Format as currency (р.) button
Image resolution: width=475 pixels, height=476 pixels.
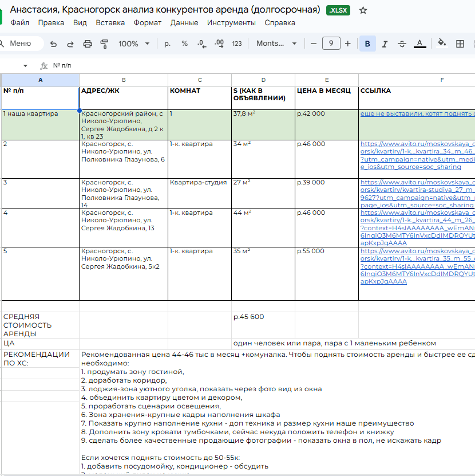tap(167, 44)
